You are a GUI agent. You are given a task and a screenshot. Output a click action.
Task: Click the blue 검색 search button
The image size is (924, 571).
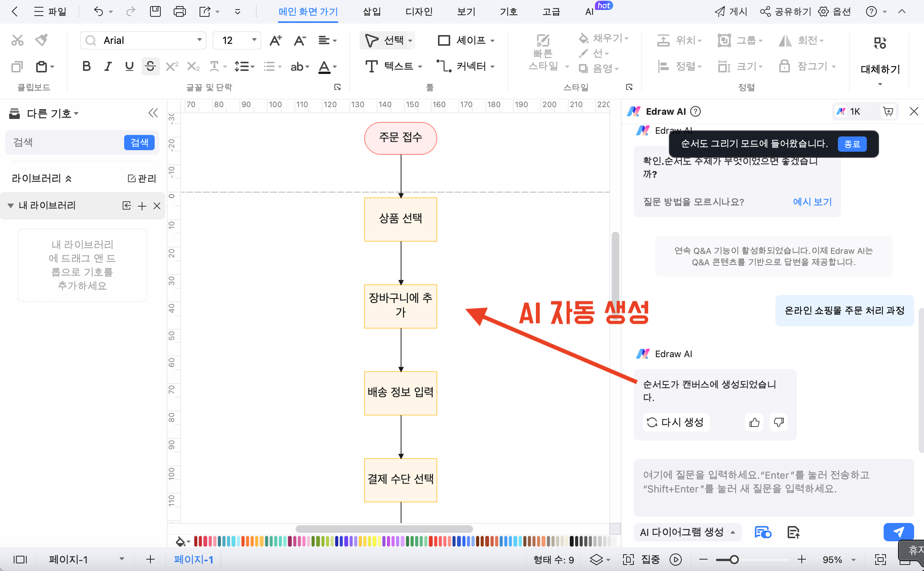(139, 143)
